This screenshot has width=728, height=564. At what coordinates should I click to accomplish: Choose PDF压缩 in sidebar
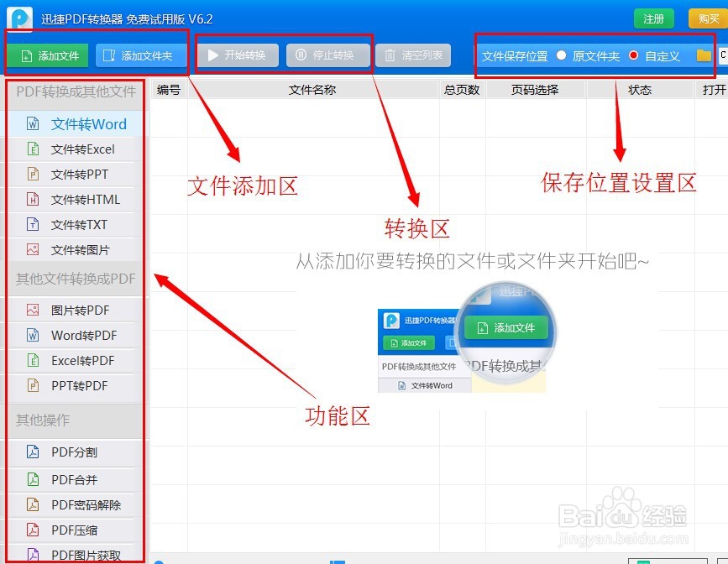click(x=76, y=530)
